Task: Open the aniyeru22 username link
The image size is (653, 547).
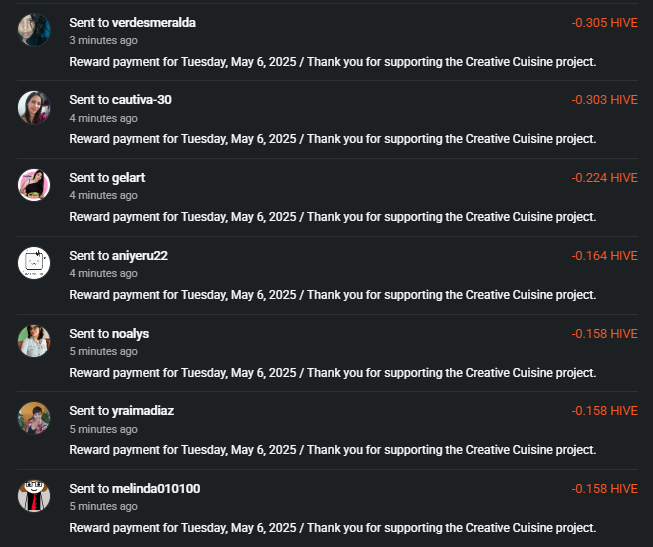Action: click(x=140, y=255)
